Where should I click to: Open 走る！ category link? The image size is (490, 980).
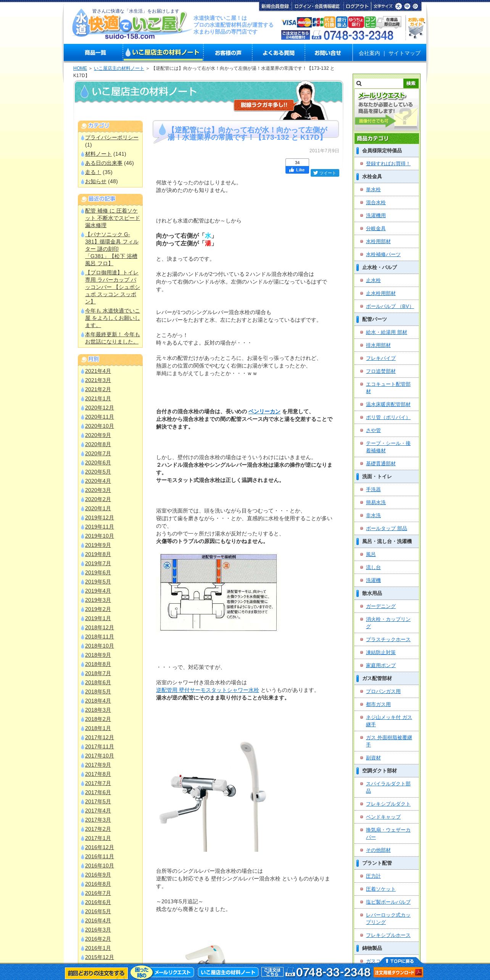tap(93, 172)
